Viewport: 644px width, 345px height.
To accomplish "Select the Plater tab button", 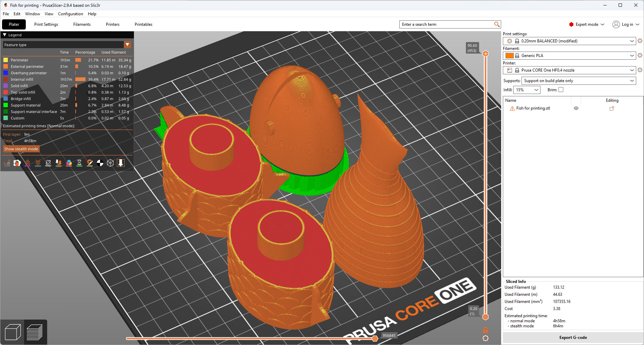I will 14,24.
